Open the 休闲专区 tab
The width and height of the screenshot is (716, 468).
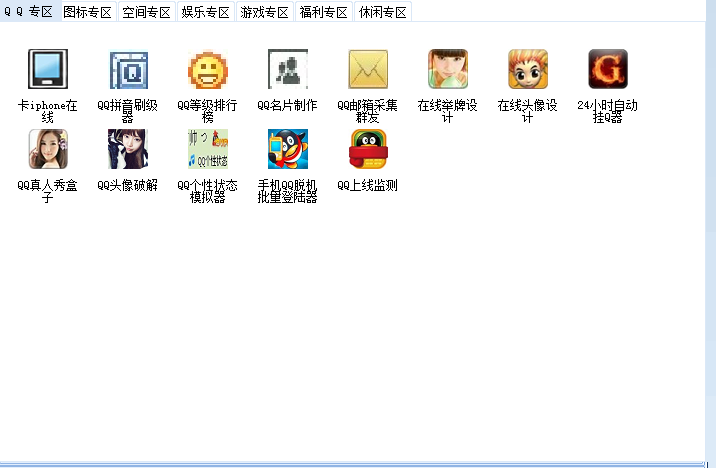pos(383,12)
